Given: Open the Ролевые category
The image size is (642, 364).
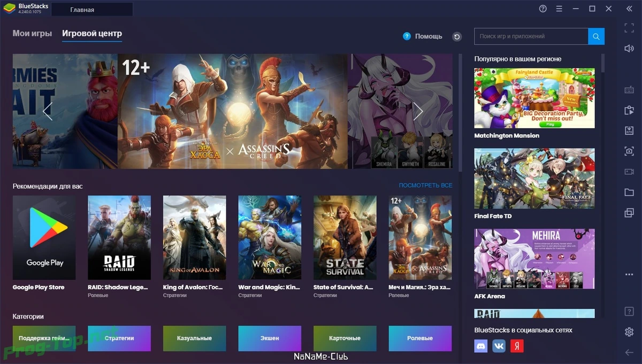Looking at the screenshot, I should tap(420, 338).
